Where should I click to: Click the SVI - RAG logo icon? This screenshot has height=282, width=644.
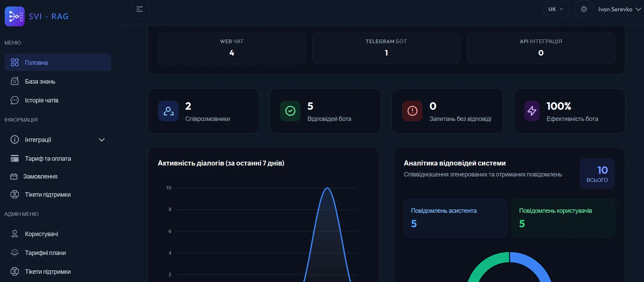[15, 16]
